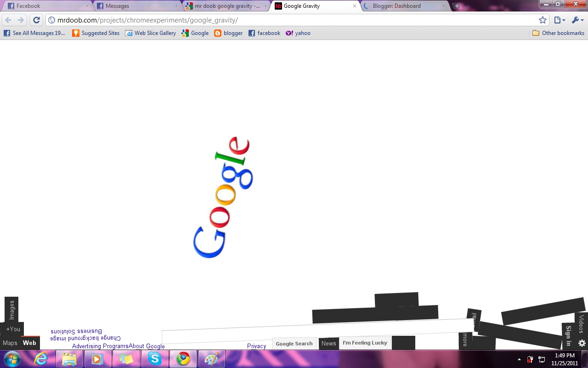Click the News navigation item
The width and height of the screenshot is (588, 368).
click(328, 343)
